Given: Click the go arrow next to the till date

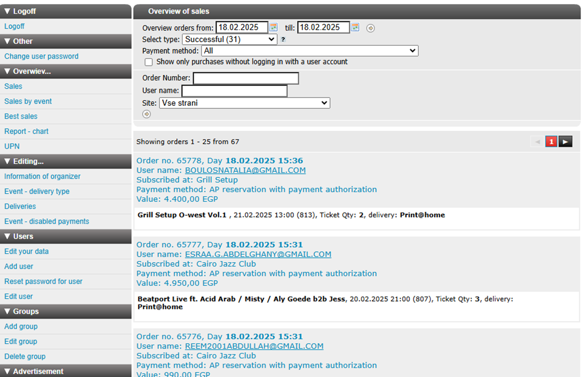Looking at the screenshot, I should click(371, 28).
